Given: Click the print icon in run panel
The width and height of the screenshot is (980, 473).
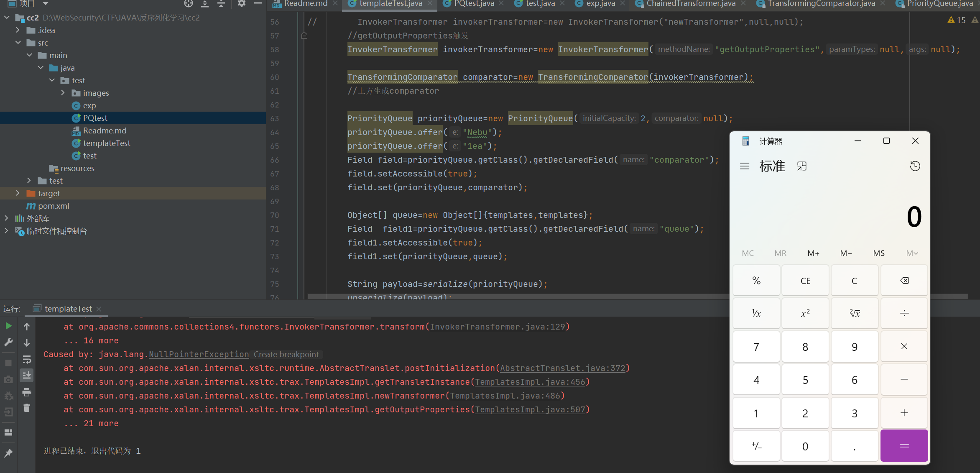Looking at the screenshot, I should [27, 392].
